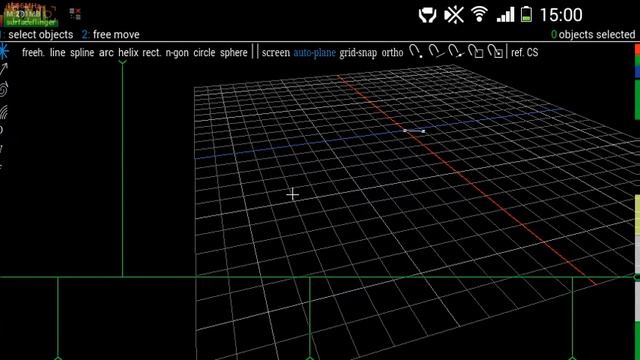The image size is (640, 360).
Task: Choose the n-gon drawing tool
Action: point(177,53)
